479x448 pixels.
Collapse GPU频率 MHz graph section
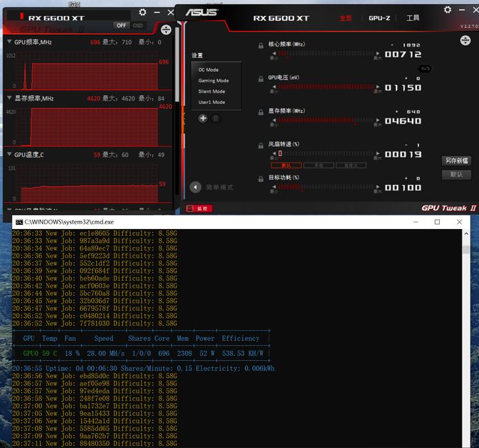pos(9,42)
